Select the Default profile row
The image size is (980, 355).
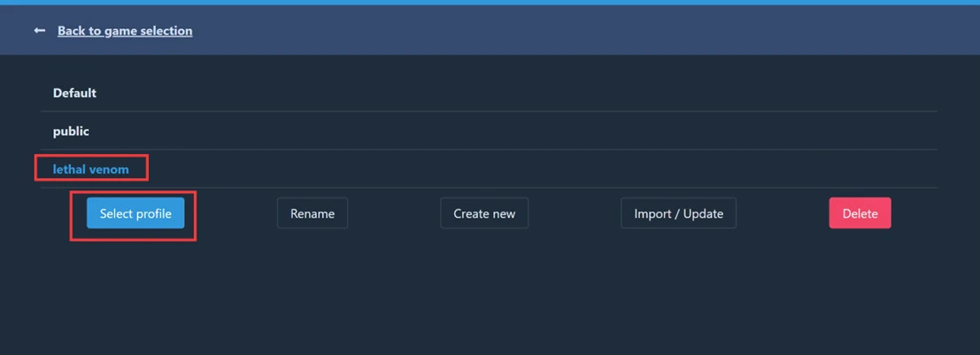pos(74,93)
